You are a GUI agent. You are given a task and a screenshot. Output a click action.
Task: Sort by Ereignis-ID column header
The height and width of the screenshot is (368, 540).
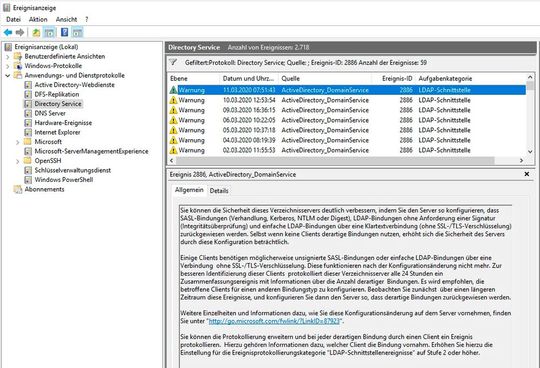pos(393,78)
